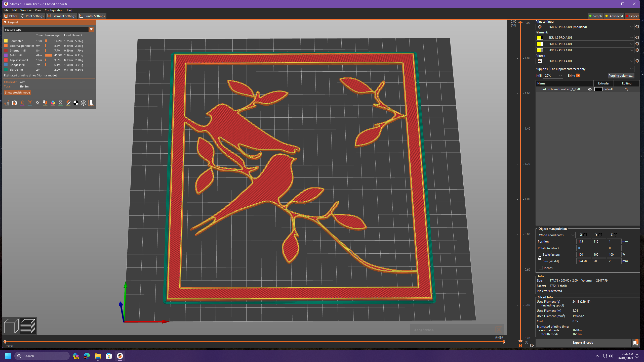This screenshot has height=362, width=644.
Task: Toggle tool marker arrow icon
Action: click(91, 103)
